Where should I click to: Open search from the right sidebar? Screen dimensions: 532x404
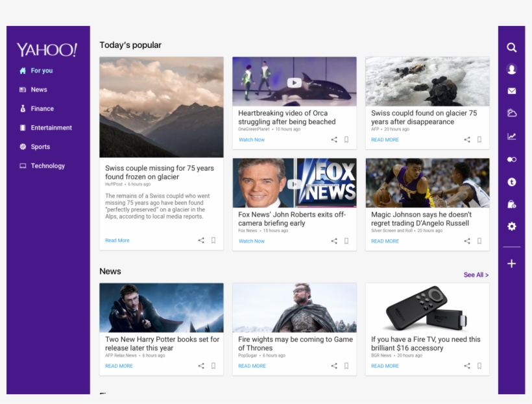click(512, 47)
